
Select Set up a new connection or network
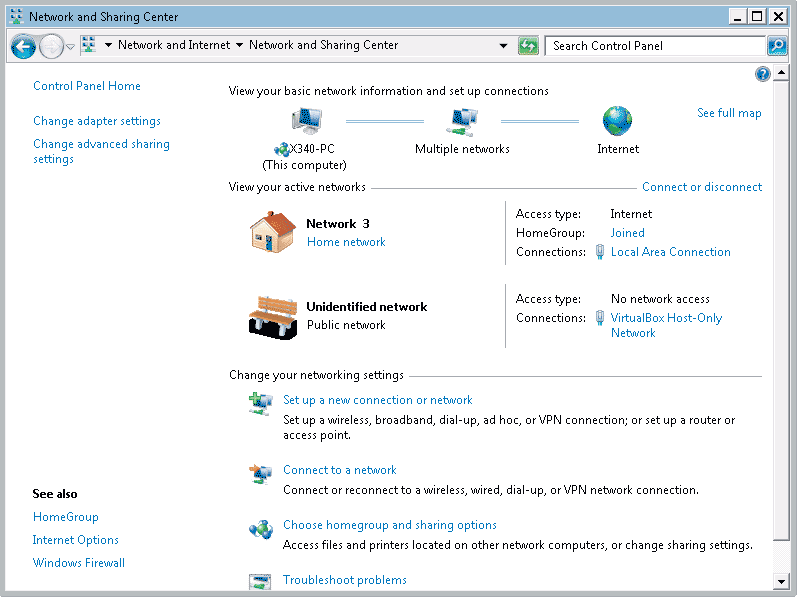tap(377, 400)
